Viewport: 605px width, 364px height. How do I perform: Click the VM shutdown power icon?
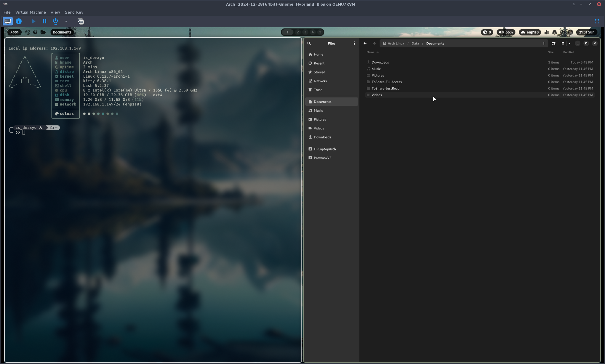click(x=55, y=21)
